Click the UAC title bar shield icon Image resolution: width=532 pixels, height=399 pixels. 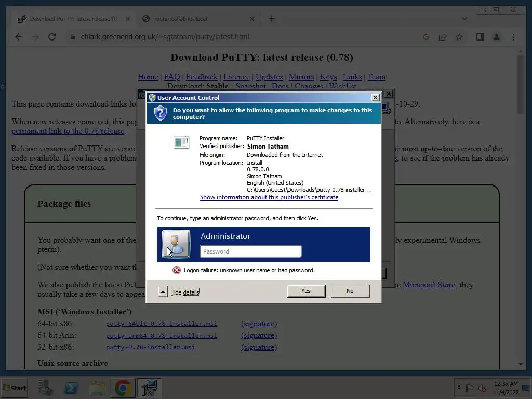coord(152,98)
